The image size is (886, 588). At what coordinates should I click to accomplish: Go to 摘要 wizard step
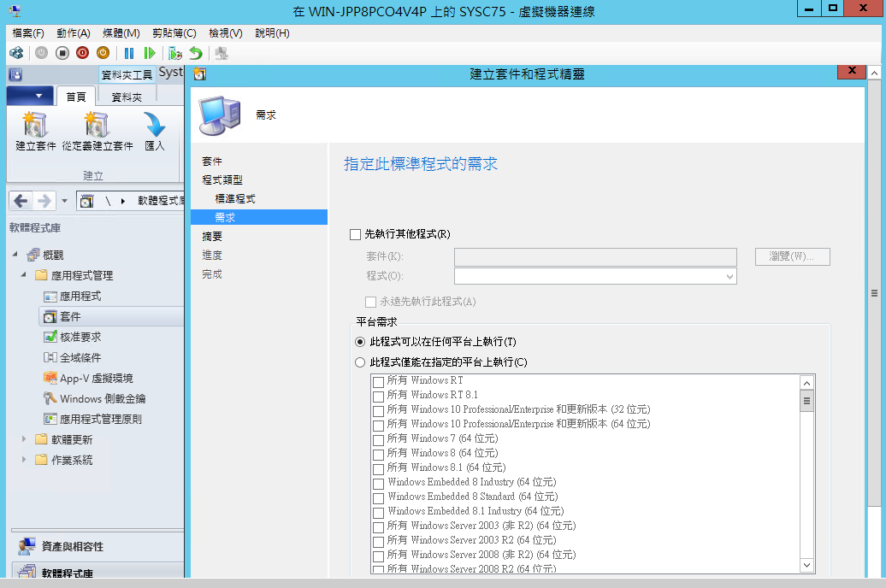coord(212,237)
